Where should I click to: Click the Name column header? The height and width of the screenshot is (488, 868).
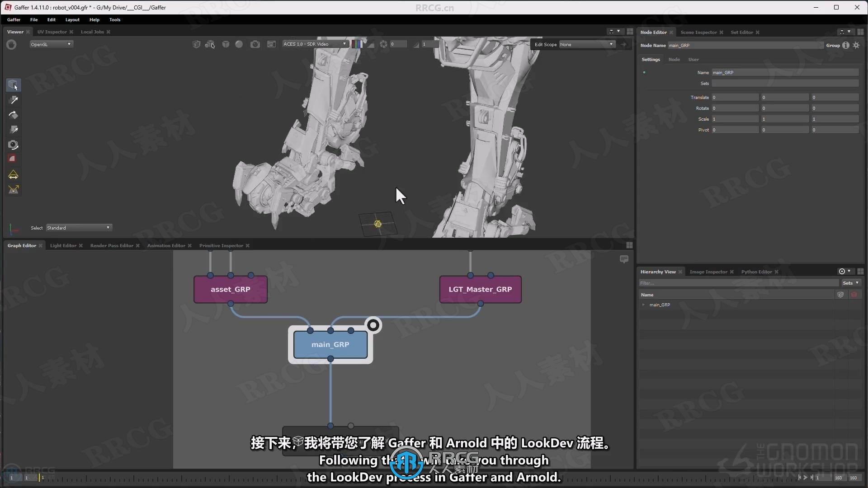click(647, 295)
